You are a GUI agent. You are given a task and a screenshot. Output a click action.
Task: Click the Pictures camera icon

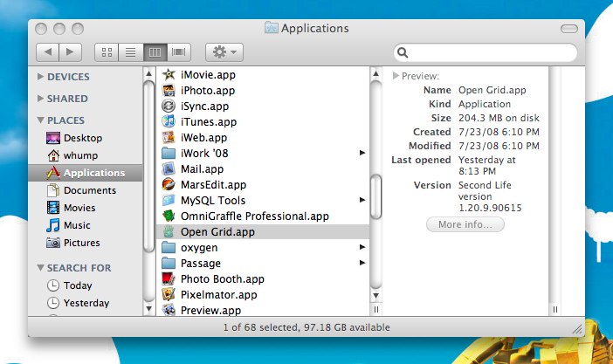[x=53, y=243]
